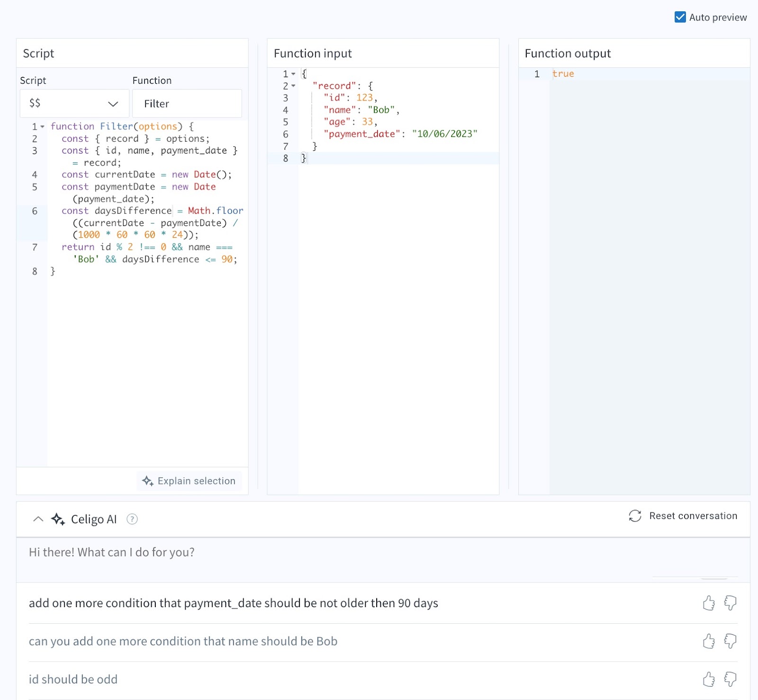Image resolution: width=758 pixels, height=700 pixels.
Task: Click the true value in Function output
Action: click(x=563, y=74)
